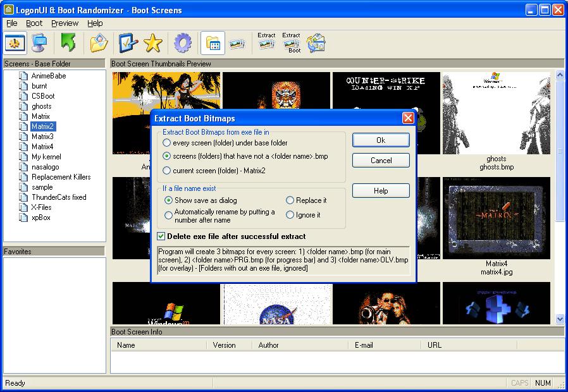This screenshot has width=568, height=392.
Task: Click the E-mail column header
Action: (x=385, y=345)
